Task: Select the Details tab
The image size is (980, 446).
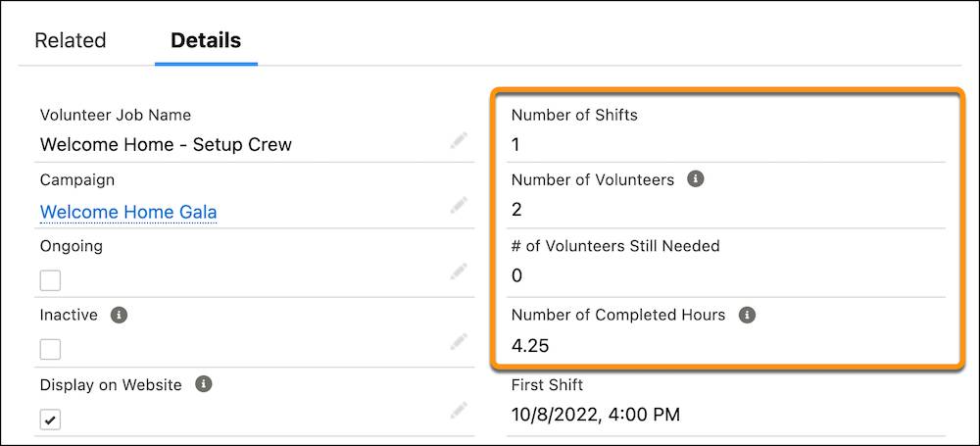Action: pos(206,41)
